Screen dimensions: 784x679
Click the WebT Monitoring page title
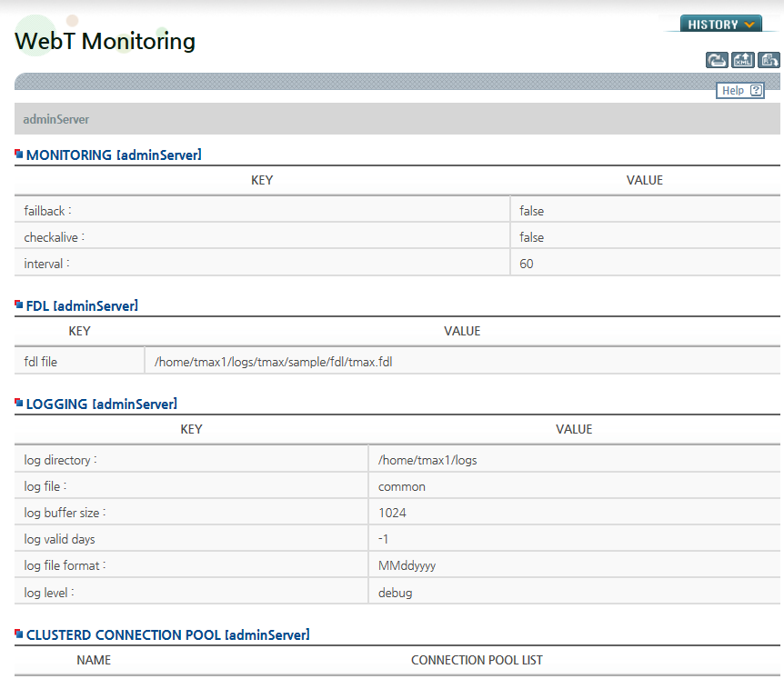click(x=106, y=41)
